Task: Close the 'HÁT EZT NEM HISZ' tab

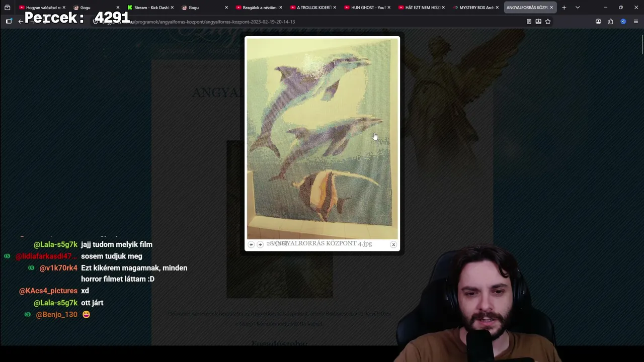Action: (x=443, y=8)
